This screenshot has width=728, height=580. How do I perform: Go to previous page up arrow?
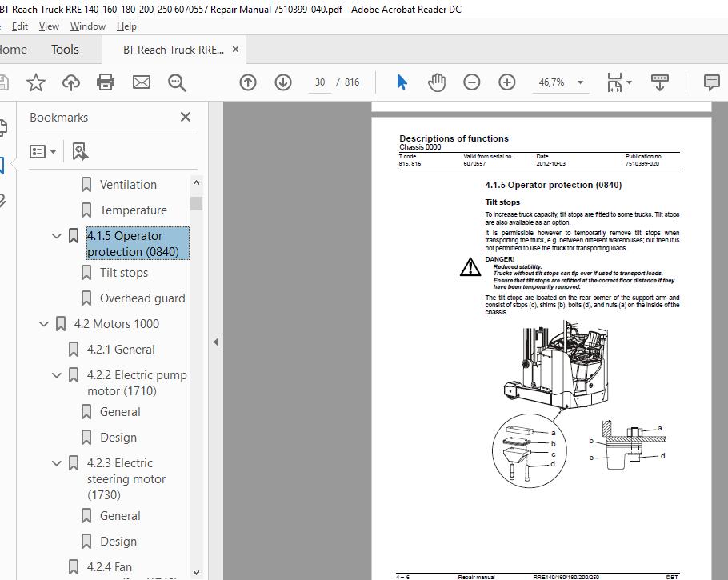point(248,82)
